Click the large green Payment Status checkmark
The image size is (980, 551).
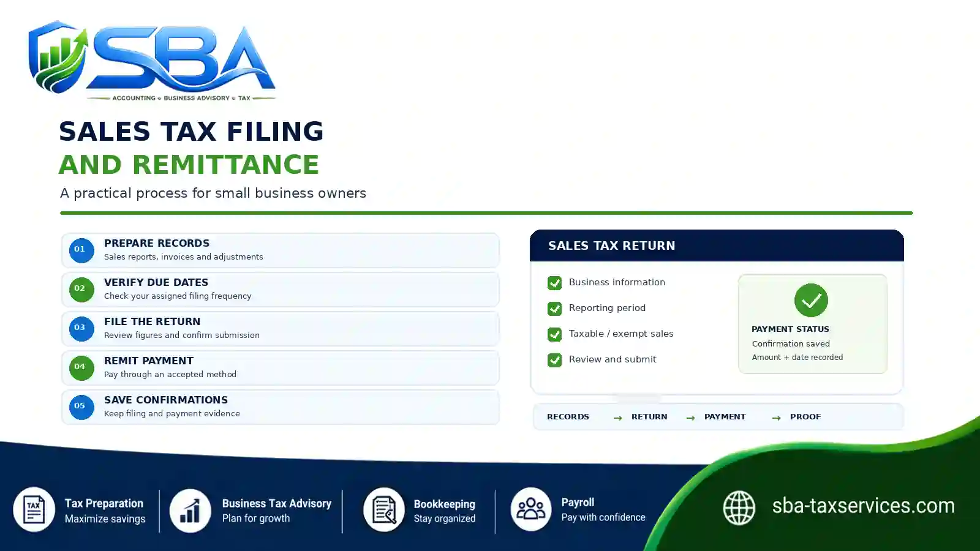click(x=811, y=300)
